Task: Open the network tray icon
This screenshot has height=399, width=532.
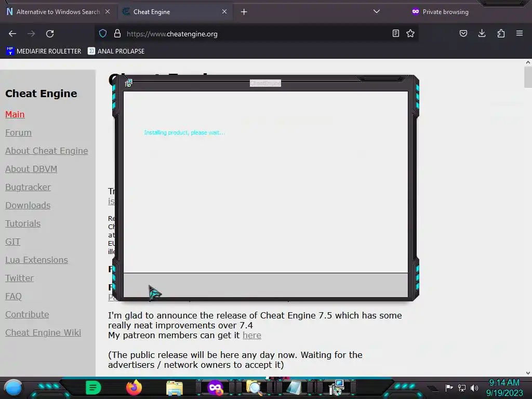Action: pos(462,388)
